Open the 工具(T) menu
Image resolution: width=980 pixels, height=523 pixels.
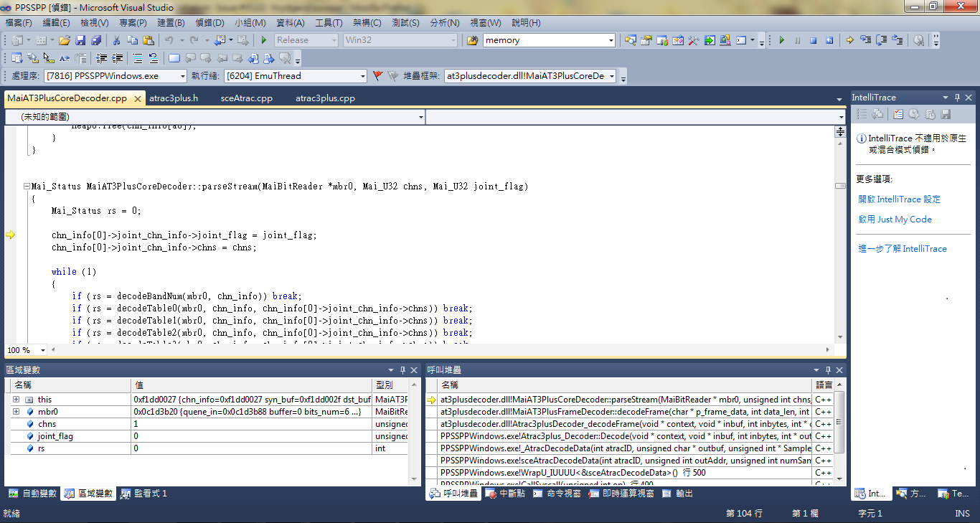click(x=329, y=23)
